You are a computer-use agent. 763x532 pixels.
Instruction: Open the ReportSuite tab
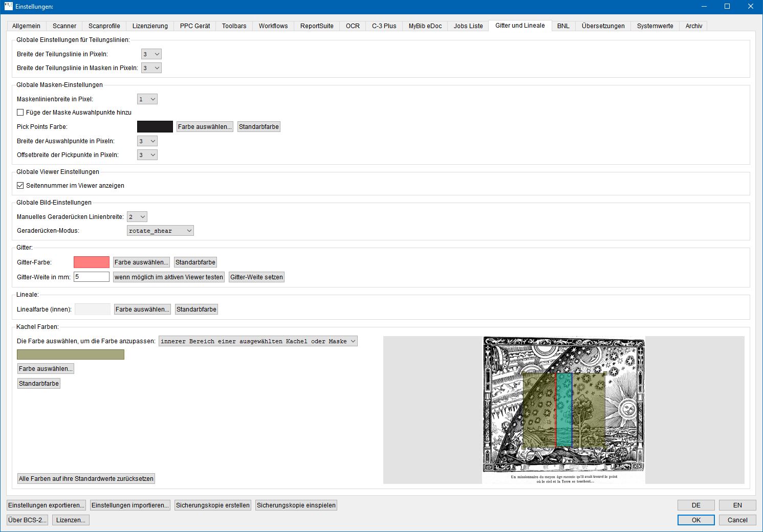317,26
